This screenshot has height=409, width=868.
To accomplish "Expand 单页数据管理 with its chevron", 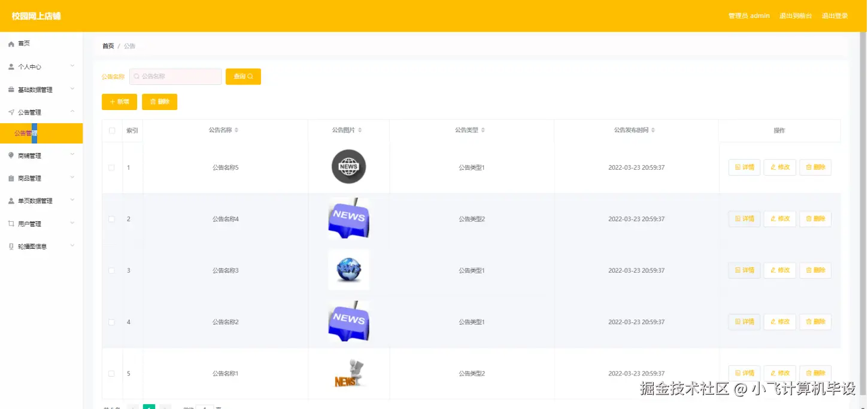I will click(x=72, y=200).
